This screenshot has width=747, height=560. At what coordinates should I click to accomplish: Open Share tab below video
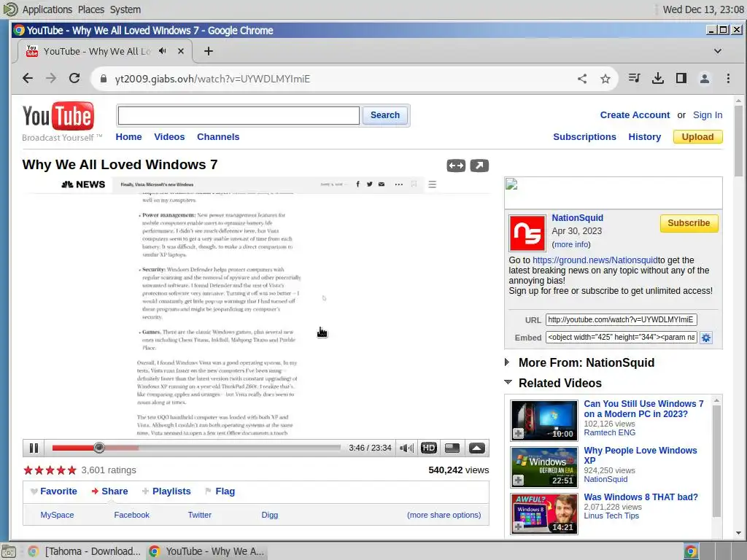[x=109, y=491]
